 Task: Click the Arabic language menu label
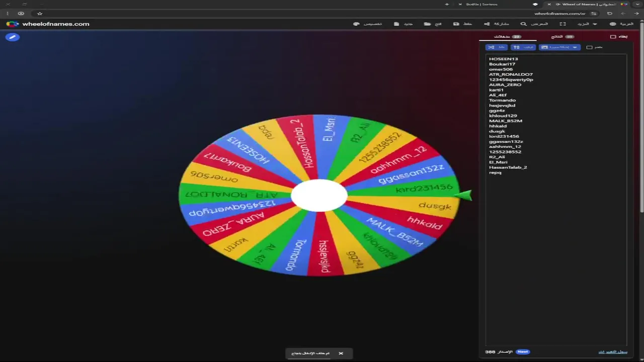click(627, 24)
